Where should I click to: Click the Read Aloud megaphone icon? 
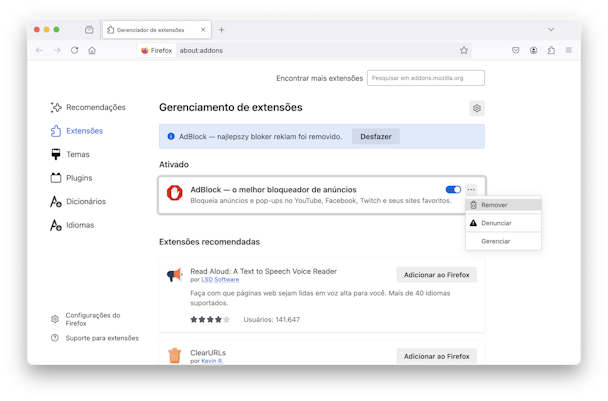(x=174, y=275)
